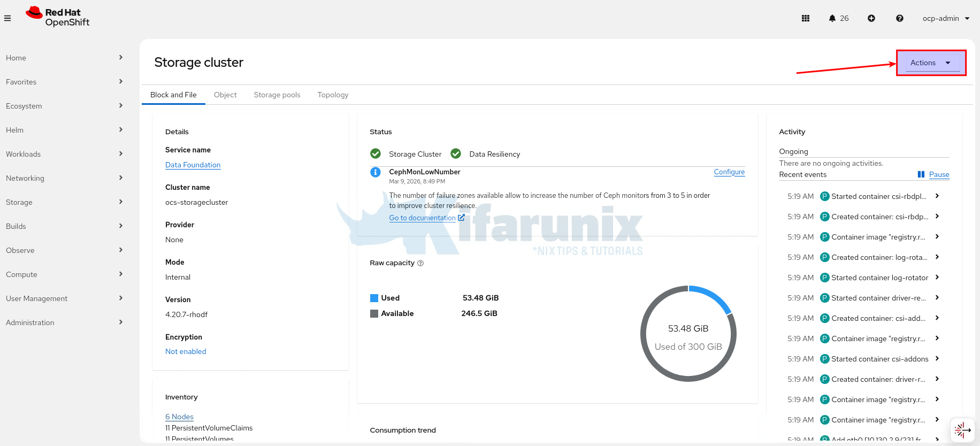This screenshot has width=980, height=446.
Task: Expand Started container log-rotator event chevron
Action: point(937,278)
